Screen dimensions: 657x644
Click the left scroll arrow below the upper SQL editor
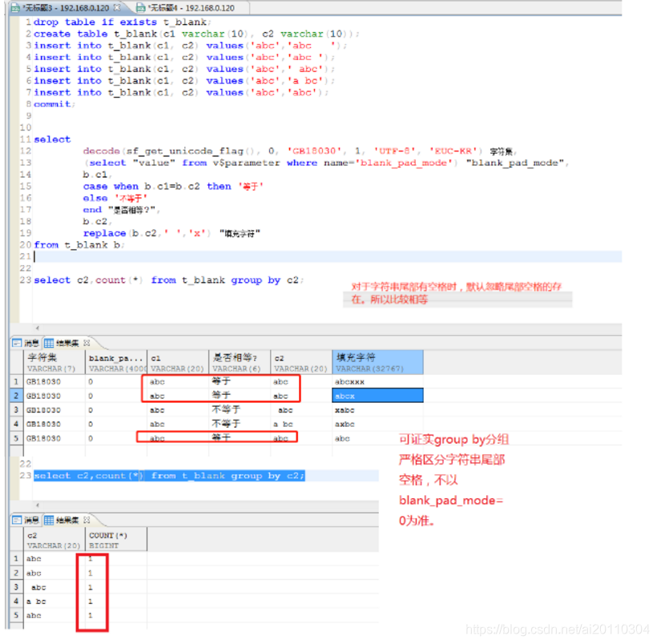pyautogui.click(x=38, y=328)
